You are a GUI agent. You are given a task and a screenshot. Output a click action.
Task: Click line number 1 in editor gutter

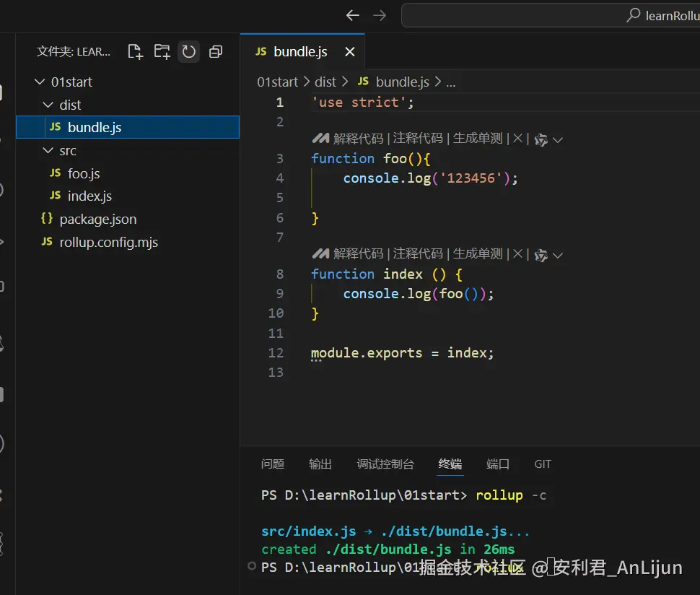coord(280,103)
